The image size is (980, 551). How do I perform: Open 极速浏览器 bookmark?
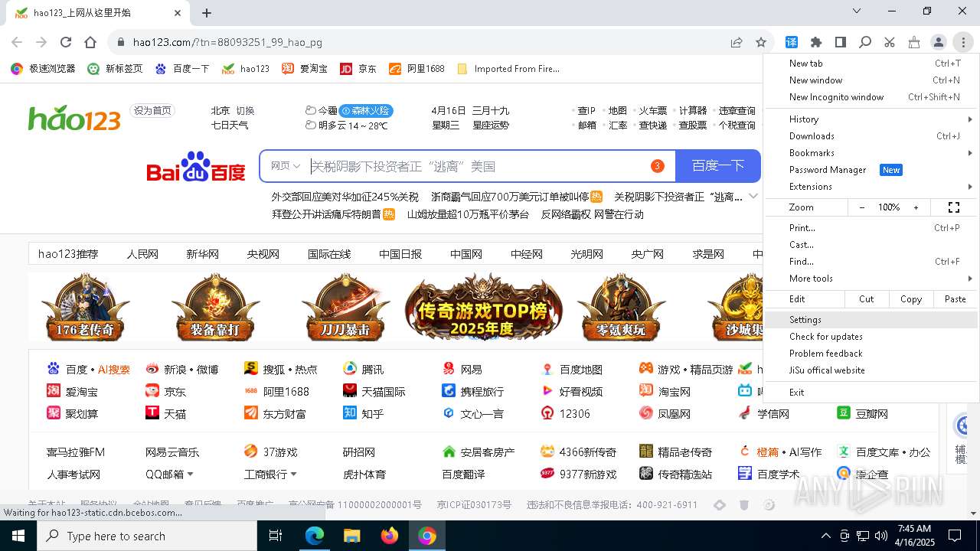coord(43,68)
